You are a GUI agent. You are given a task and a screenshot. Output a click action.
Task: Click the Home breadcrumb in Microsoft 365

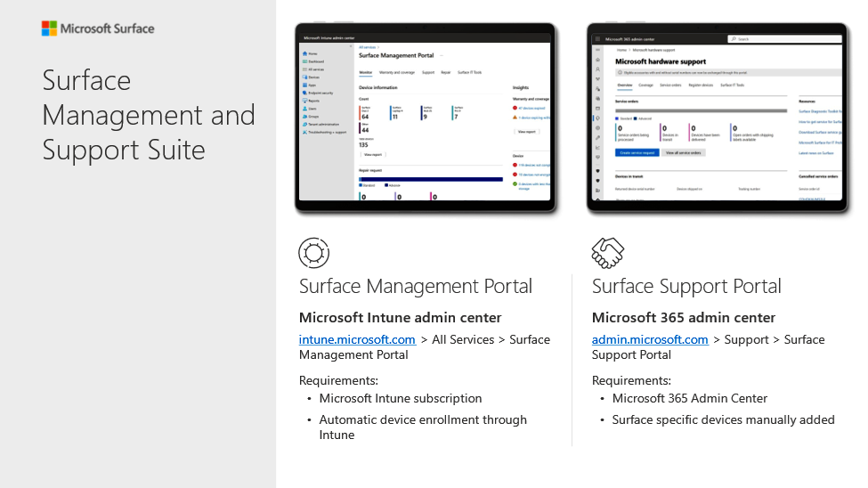tap(621, 50)
